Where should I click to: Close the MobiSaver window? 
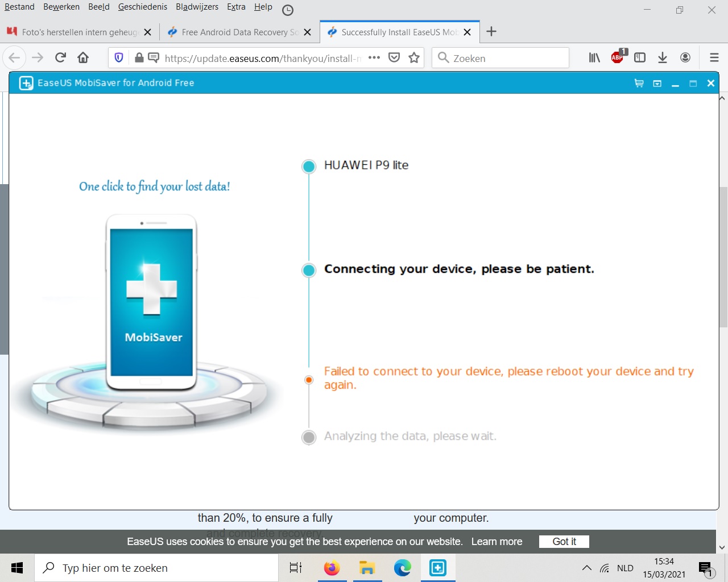click(x=711, y=83)
